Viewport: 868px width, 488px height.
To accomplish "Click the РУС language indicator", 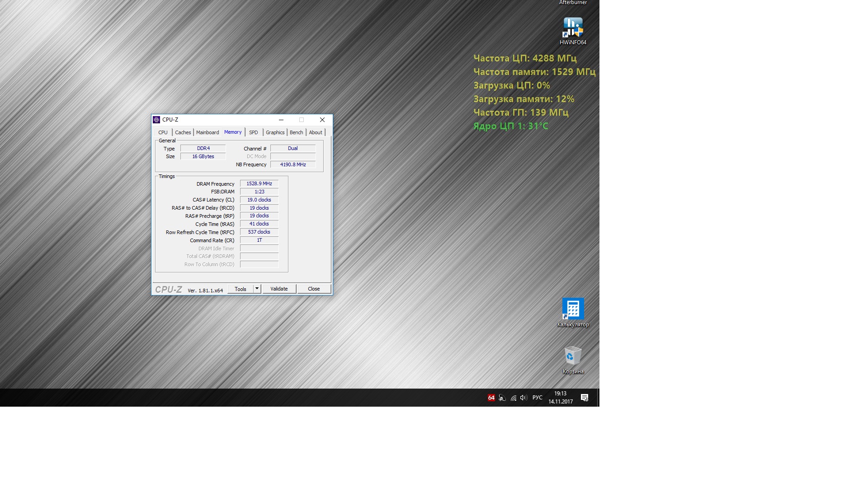I will coord(537,398).
